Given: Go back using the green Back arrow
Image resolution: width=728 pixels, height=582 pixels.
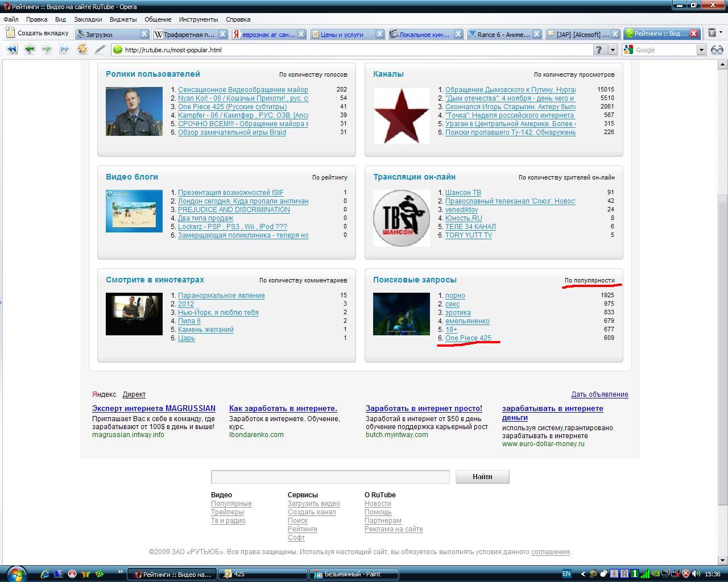Looking at the screenshot, I should coord(30,49).
